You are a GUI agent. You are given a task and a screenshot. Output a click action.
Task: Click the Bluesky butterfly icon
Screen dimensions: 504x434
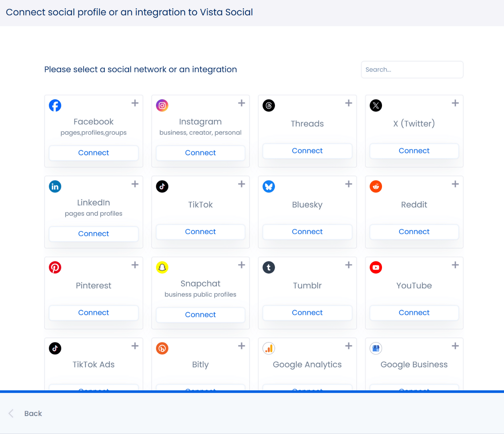[269, 187]
